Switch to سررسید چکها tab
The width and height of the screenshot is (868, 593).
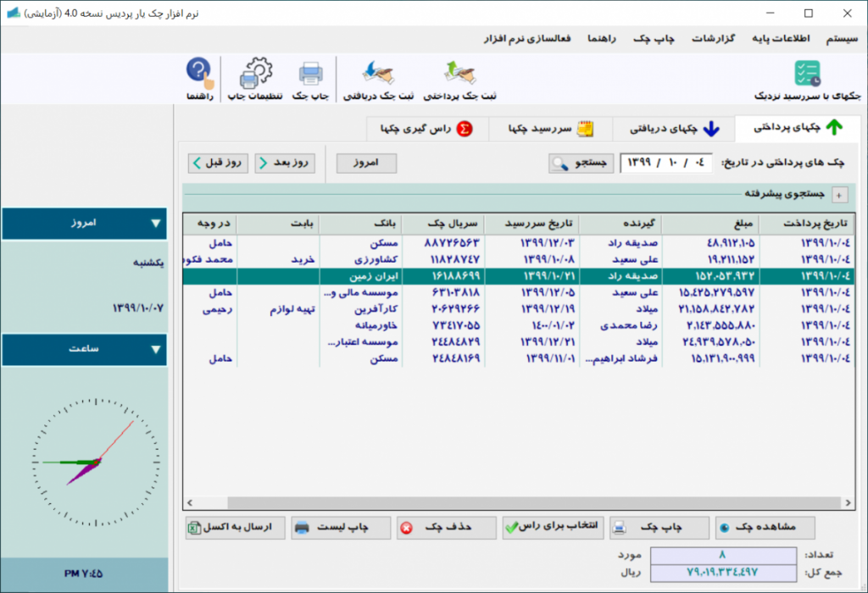pyautogui.click(x=551, y=129)
